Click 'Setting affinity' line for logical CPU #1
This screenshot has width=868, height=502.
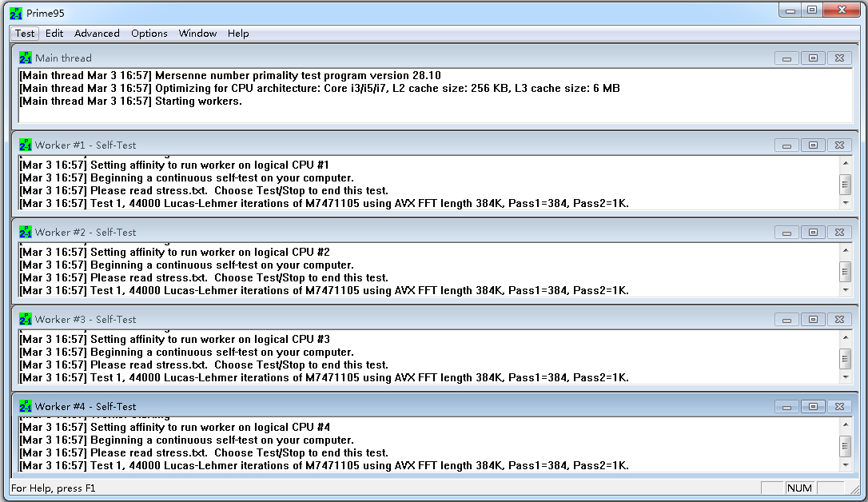coord(174,165)
